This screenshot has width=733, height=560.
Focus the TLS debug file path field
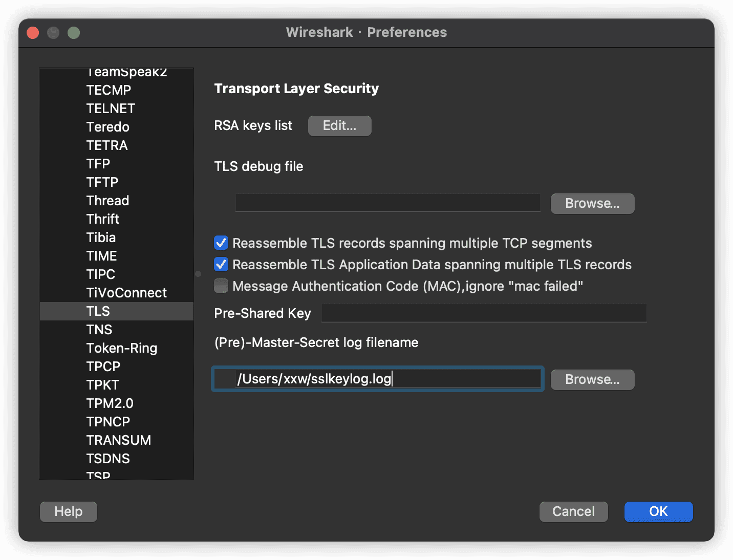coord(387,203)
